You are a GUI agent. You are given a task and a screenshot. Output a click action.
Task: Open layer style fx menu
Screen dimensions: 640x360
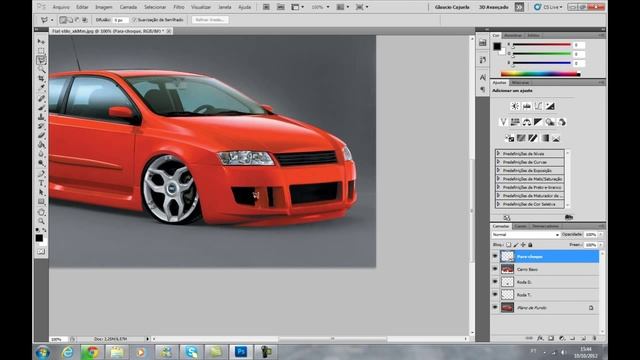540,338
